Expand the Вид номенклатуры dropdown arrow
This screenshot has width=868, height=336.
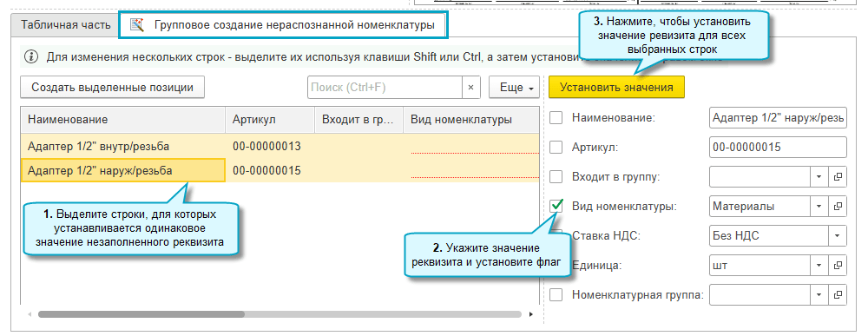(820, 207)
